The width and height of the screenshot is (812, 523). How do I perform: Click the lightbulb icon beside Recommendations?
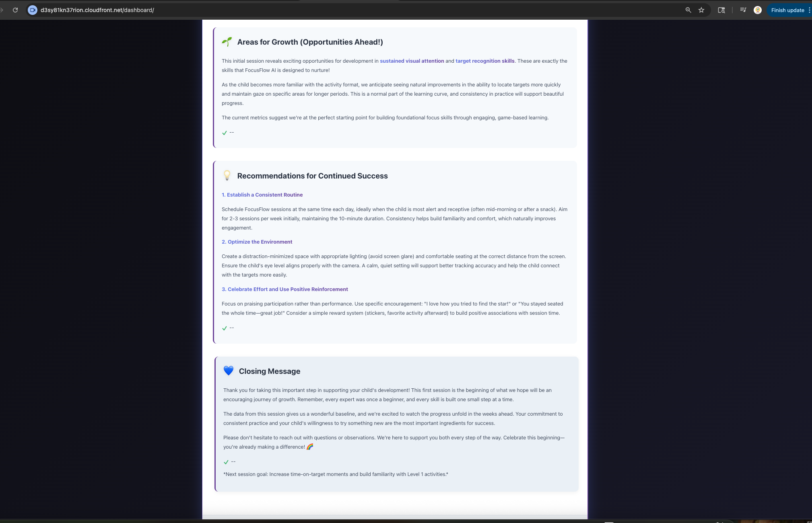(x=227, y=176)
